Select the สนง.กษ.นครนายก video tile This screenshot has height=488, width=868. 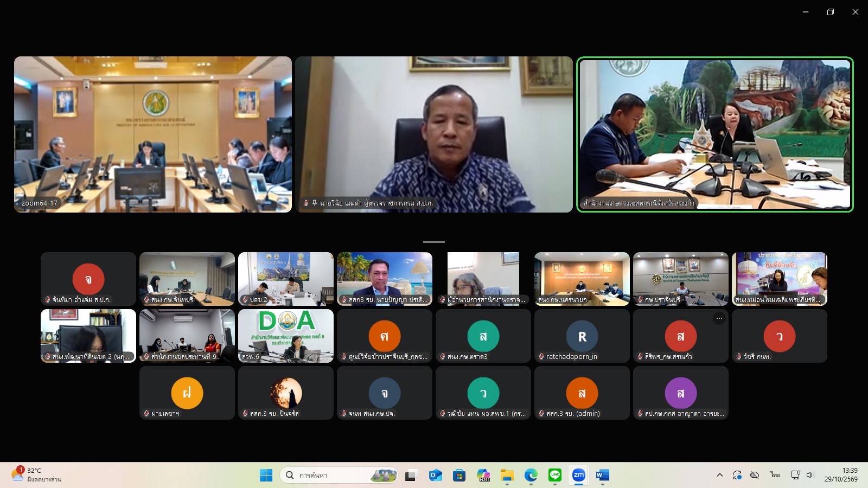click(582, 279)
